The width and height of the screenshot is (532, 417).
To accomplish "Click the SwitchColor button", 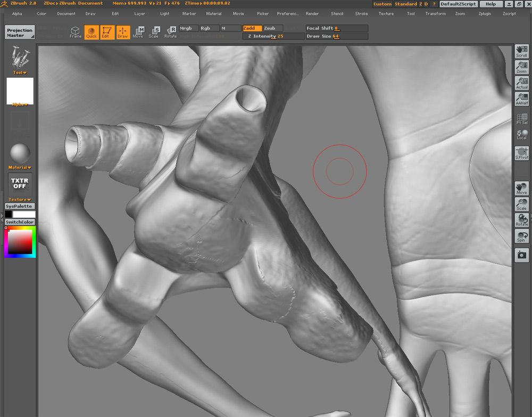I will (20, 222).
